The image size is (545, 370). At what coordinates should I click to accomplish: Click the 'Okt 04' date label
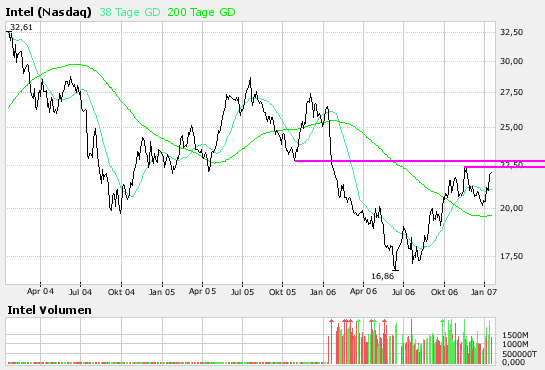click(121, 292)
